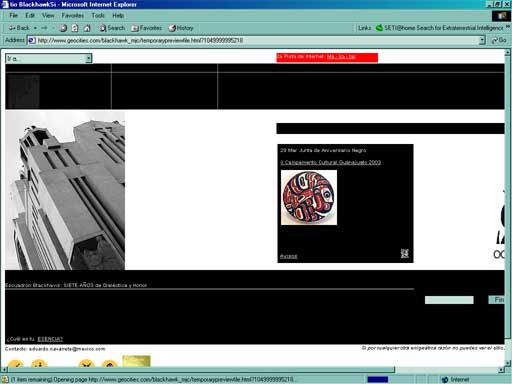Open the Help menu
The image size is (512, 384).
pyautogui.click(x=118, y=15)
